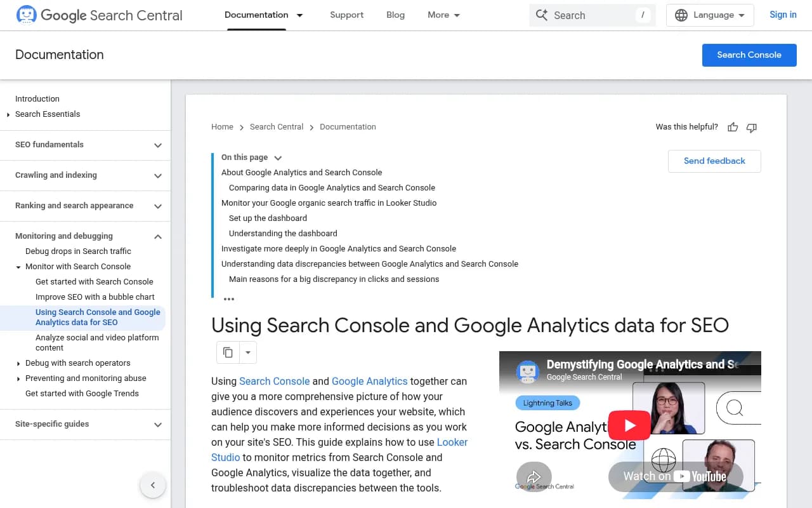This screenshot has height=508, width=812.
Task: Click the Google Search Central robot logo
Action: point(26,15)
